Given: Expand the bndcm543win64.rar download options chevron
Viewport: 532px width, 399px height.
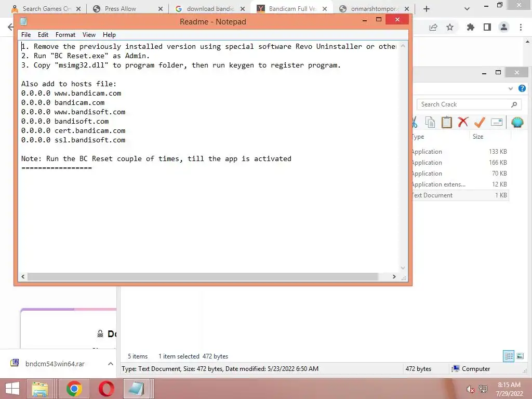Looking at the screenshot, I should [x=111, y=364].
